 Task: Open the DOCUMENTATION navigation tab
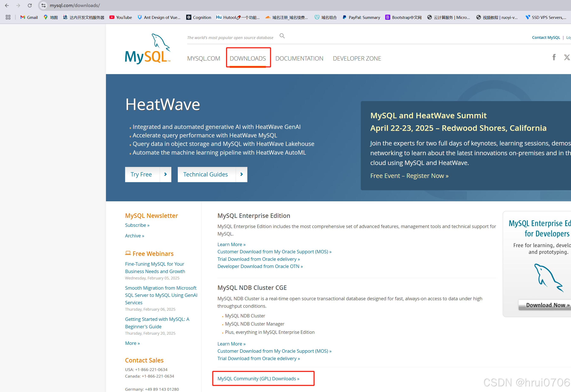click(299, 58)
